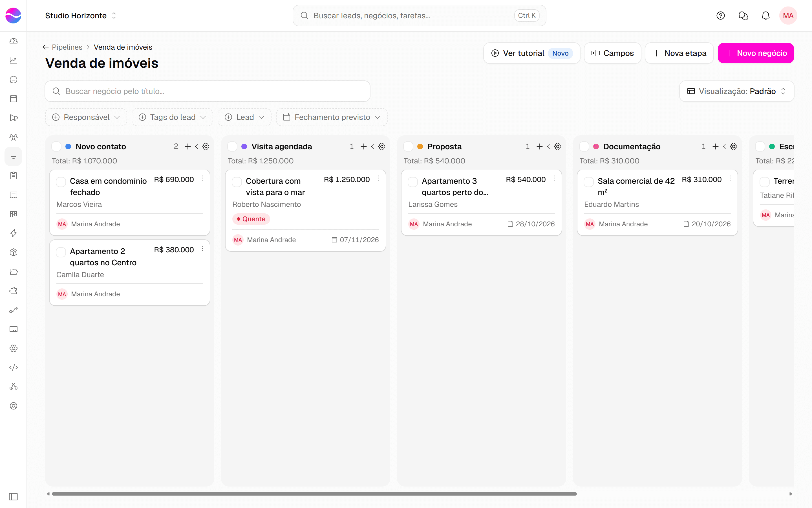The width and height of the screenshot is (812, 508).
Task: Click the 28/10/2026 date on Apartamento 3 card
Action: [531, 224]
